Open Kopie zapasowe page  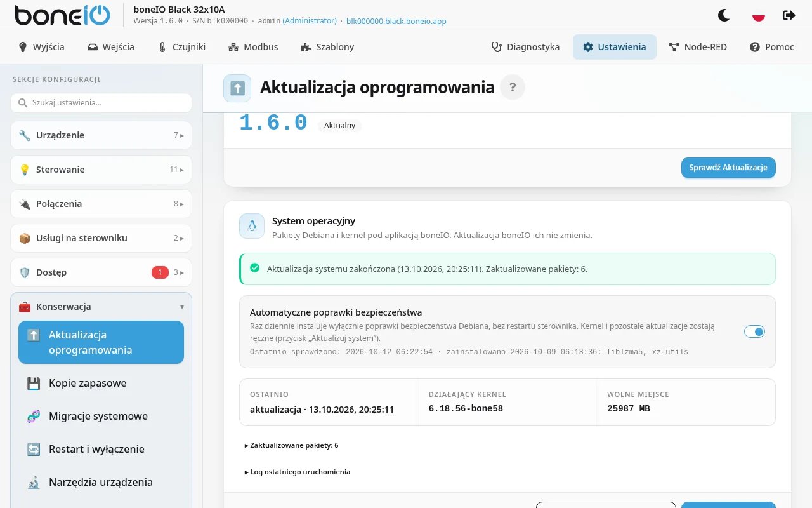[101, 383]
